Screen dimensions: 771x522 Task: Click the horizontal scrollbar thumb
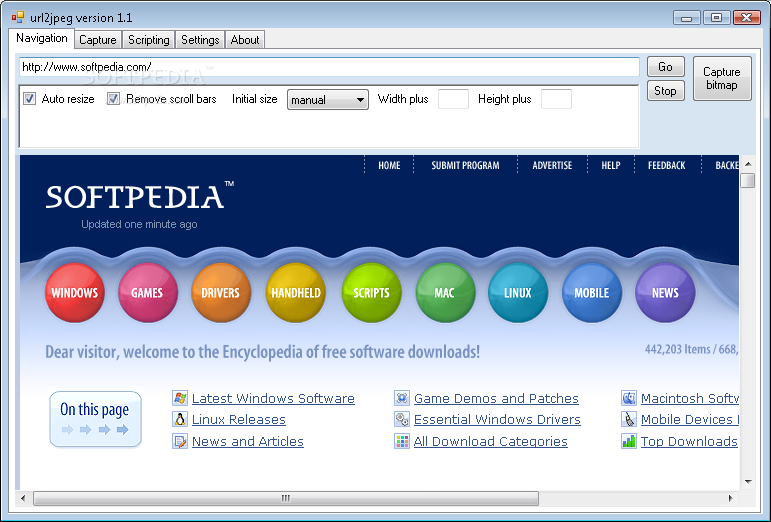tap(286, 498)
